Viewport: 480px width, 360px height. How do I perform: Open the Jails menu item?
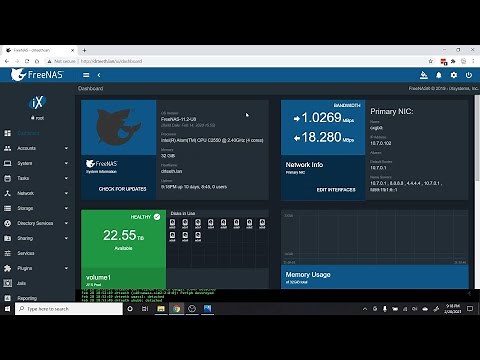click(x=21, y=283)
